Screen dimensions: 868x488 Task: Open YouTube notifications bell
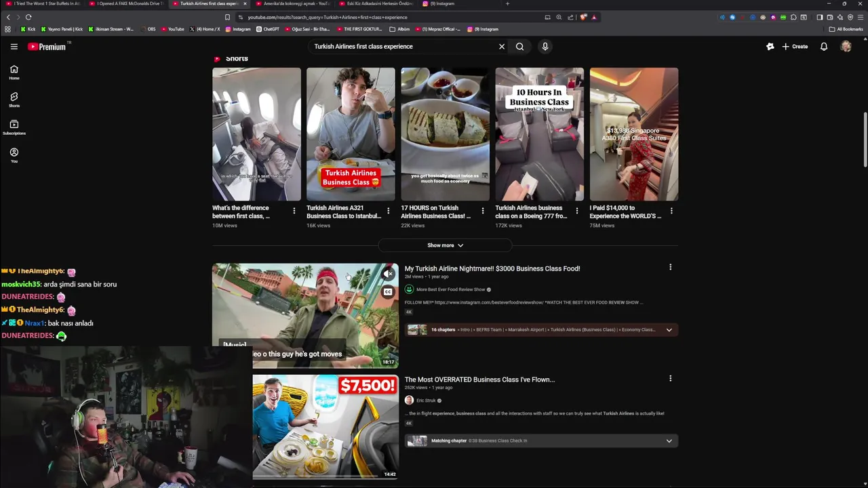pos(824,47)
